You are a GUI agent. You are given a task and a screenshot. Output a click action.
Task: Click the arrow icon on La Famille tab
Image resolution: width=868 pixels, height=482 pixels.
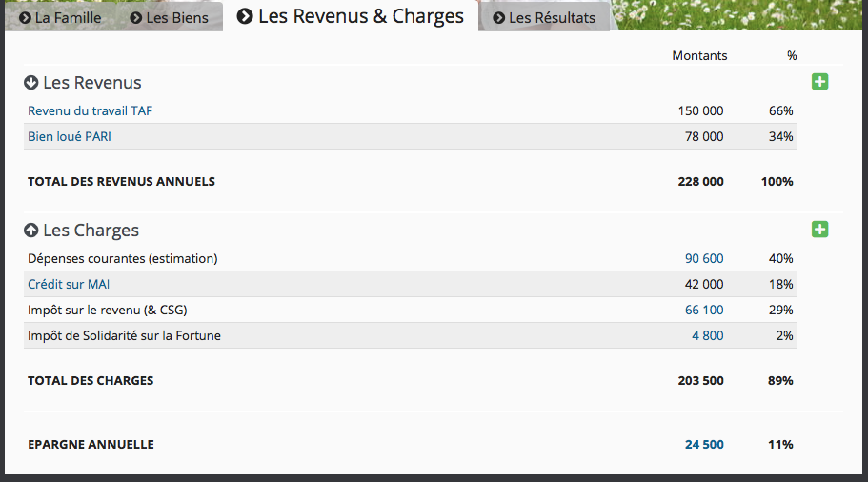25,18
